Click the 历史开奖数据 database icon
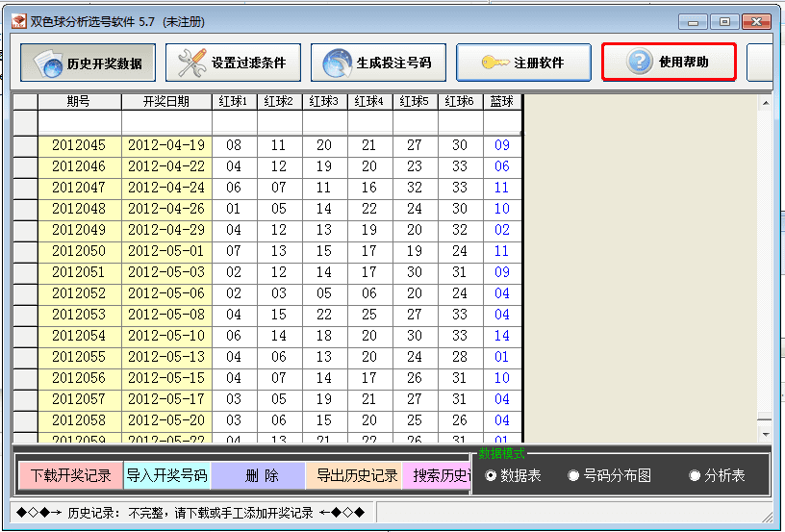The height and width of the screenshot is (532, 785). coord(47,63)
